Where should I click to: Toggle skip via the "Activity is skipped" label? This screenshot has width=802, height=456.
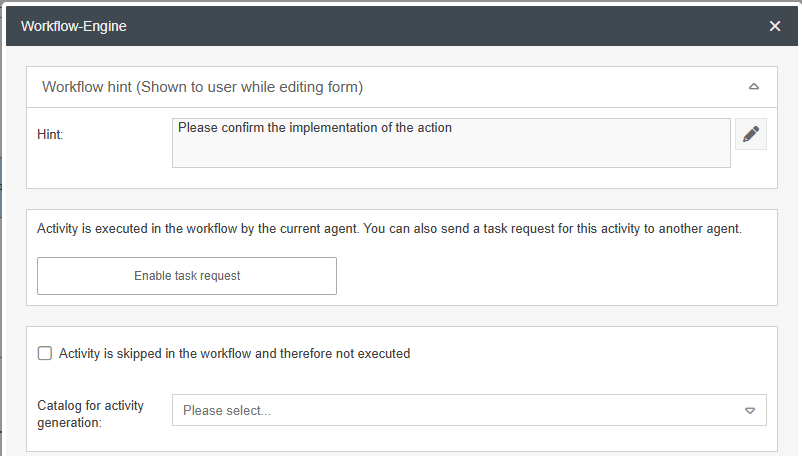(x=234, y=353)
